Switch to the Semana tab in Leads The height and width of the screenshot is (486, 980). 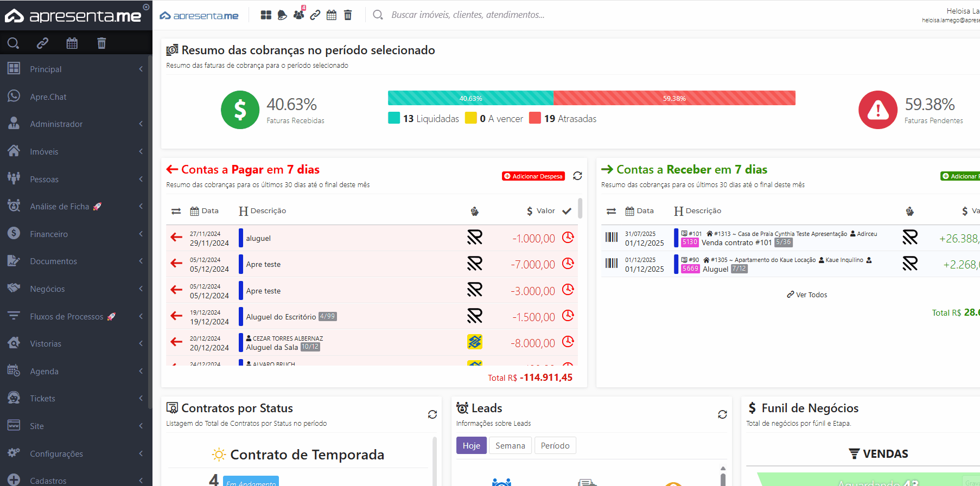[x=510, y=445]
